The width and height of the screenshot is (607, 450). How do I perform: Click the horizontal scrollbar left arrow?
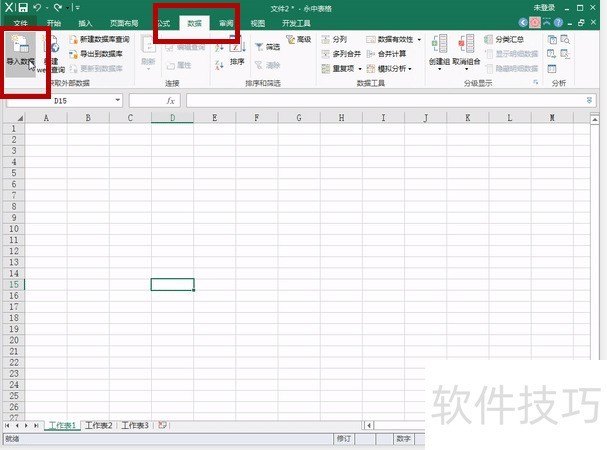[x=369, y=426]
